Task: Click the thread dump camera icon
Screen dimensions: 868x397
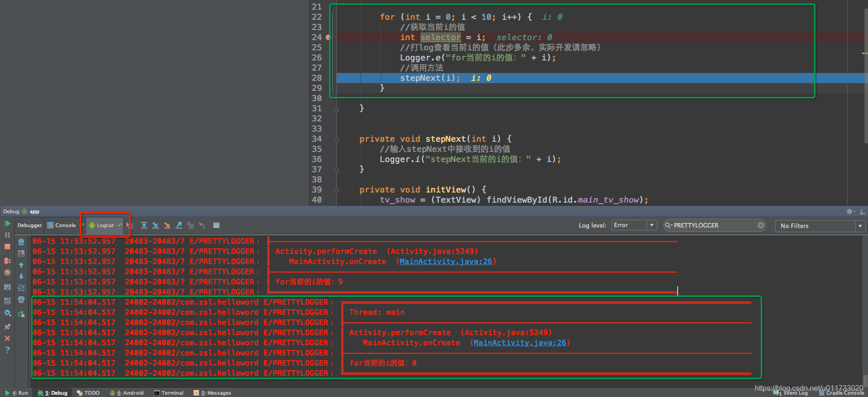Action: pos(7,287)
